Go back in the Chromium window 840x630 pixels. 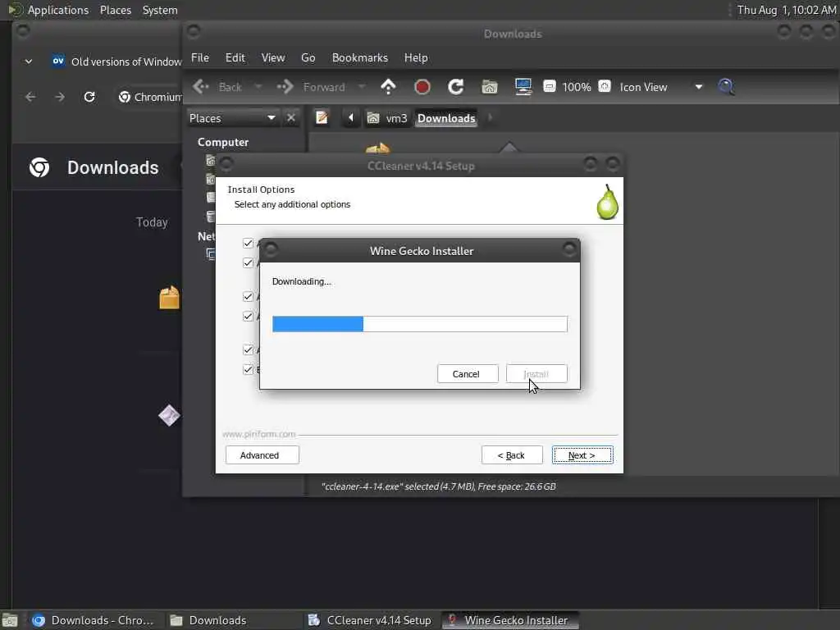coord(30,97)
